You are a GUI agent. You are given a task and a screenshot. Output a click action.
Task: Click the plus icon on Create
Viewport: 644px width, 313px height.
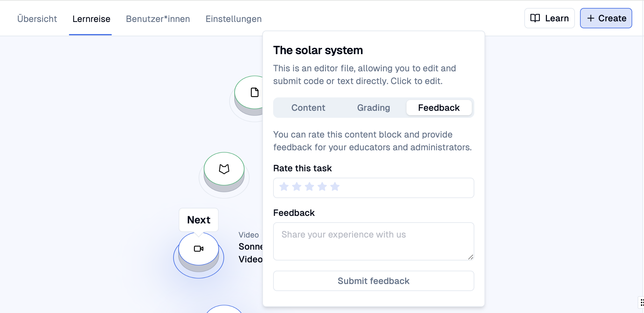591,18
